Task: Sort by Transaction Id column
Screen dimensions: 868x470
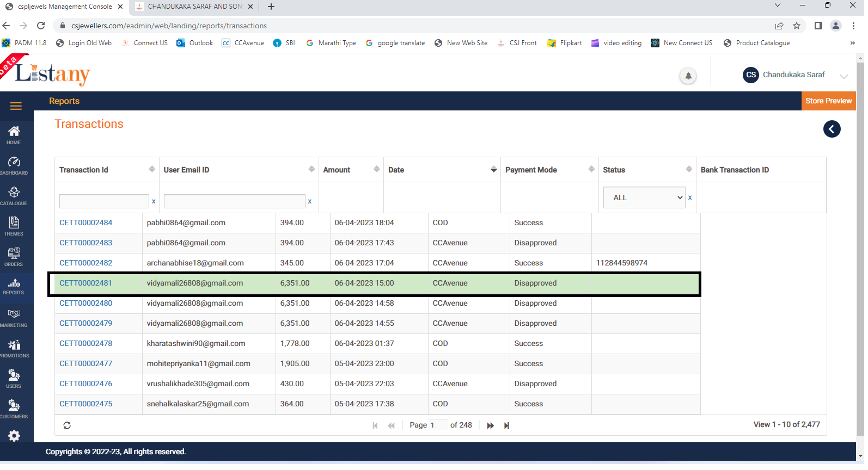Action: [152, 169]
